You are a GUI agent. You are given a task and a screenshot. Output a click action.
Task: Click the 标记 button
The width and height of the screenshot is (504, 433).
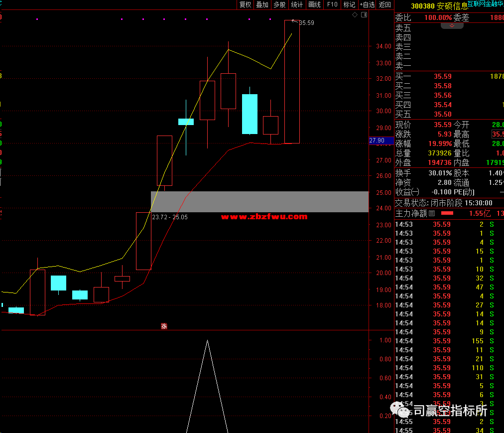pyautogui.click(x=350, y=4)
